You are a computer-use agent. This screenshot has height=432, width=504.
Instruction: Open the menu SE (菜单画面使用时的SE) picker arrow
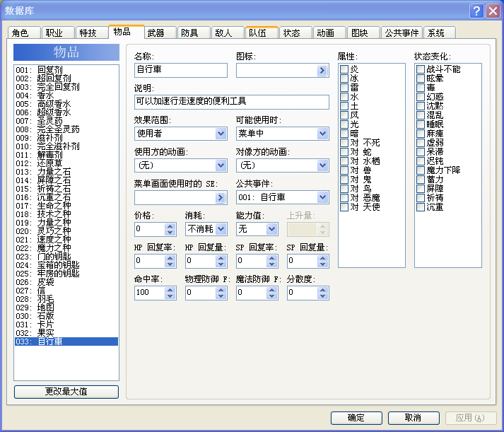220,197
